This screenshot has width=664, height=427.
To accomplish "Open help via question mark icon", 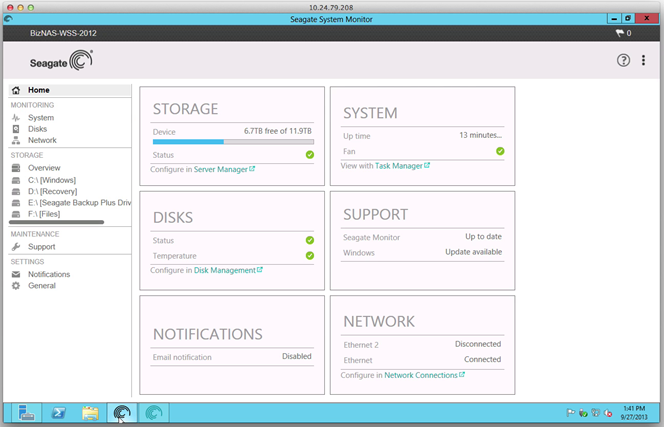I will coord(623,60).
